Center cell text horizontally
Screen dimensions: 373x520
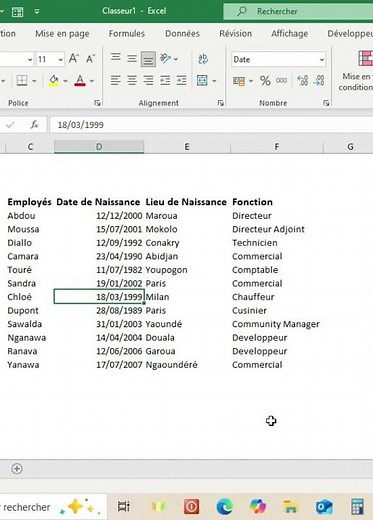point(132,80)
